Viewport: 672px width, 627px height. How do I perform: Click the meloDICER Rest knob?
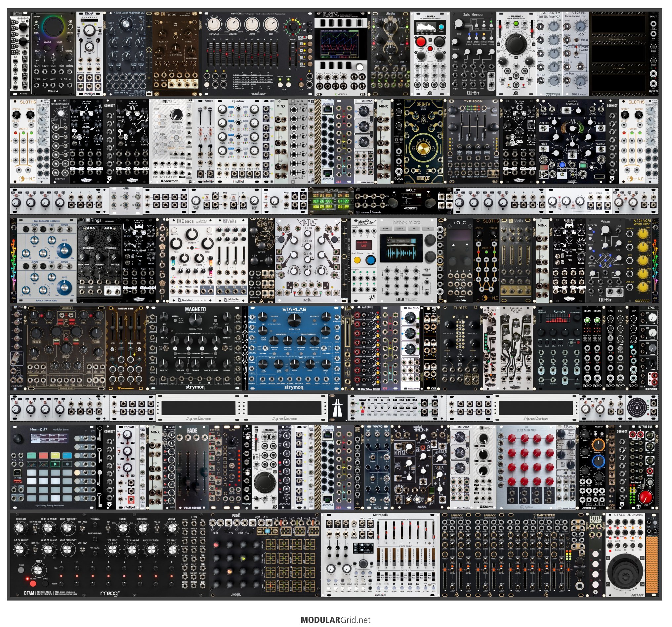[x=271, y=24]
